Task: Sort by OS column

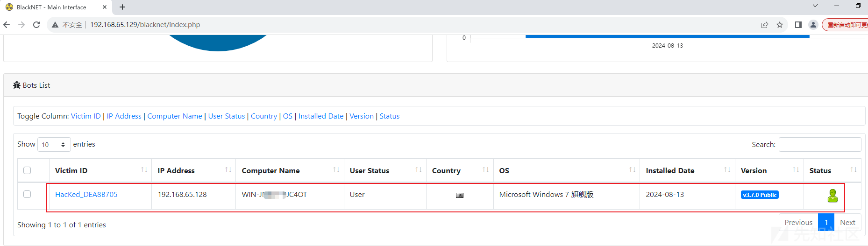Action: pos(567,170)
